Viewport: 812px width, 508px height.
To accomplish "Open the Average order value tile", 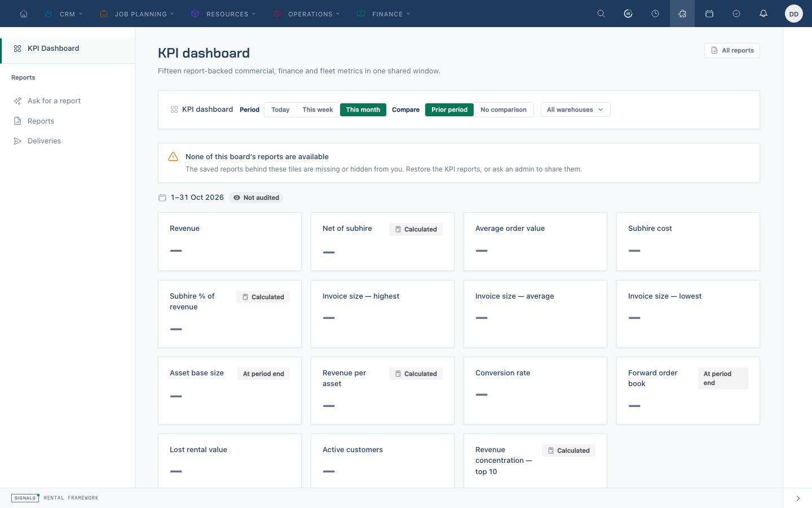I will [x=535, y=242].
